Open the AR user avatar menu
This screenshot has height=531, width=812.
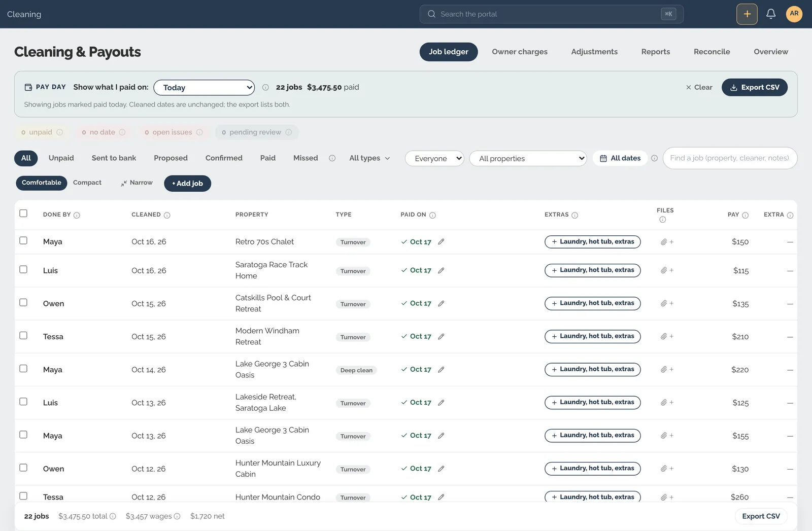(x=794, y=14)
